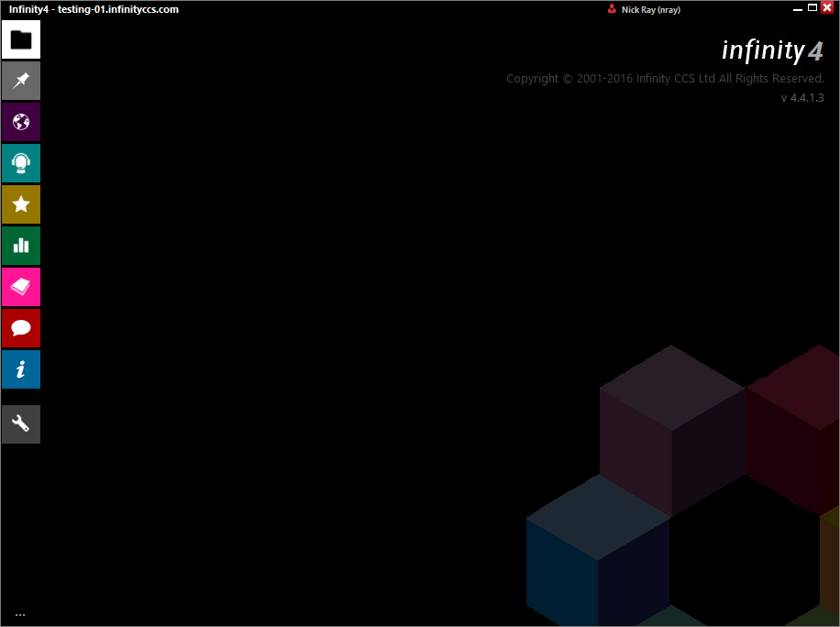This screenshot has height=627, width=840.
Task: Click the Infinity4 - testing-01.infinityccs.com title
Action: (94, 10)
